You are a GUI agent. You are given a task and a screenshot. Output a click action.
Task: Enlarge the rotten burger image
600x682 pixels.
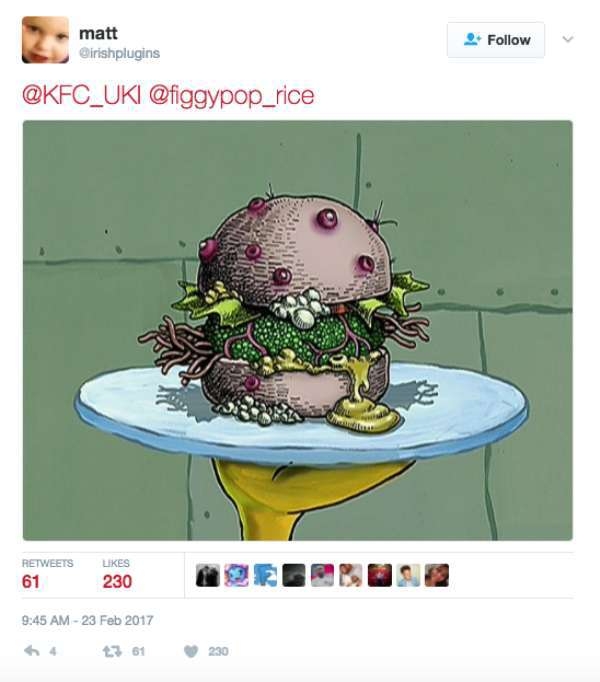pos(298,330)
